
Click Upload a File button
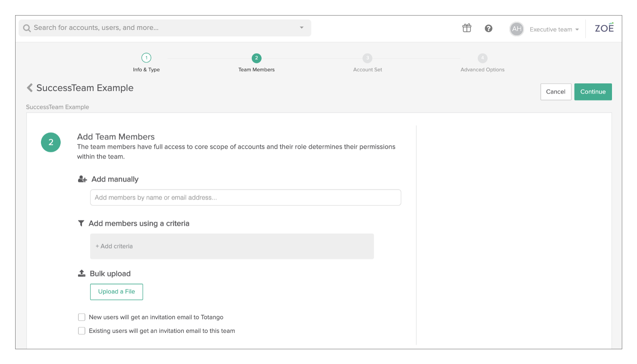coord(116,292)
